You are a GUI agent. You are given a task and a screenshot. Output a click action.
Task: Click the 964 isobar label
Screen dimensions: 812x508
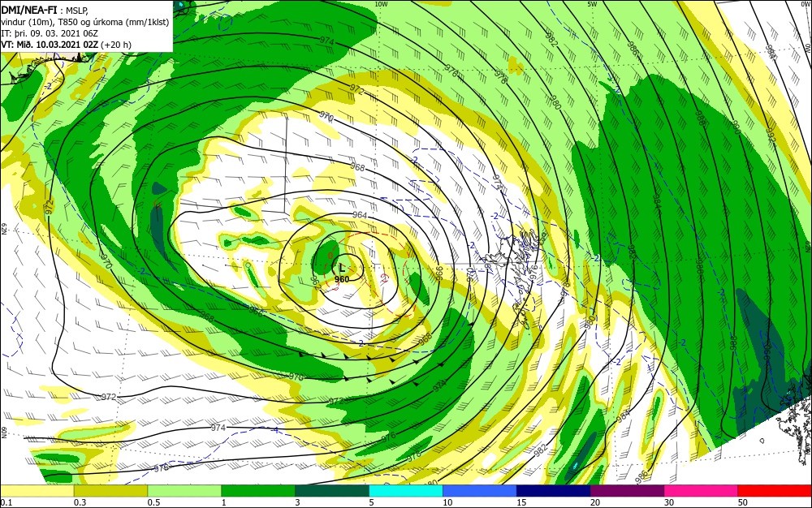pyautogui.click(x=360, y=215)
